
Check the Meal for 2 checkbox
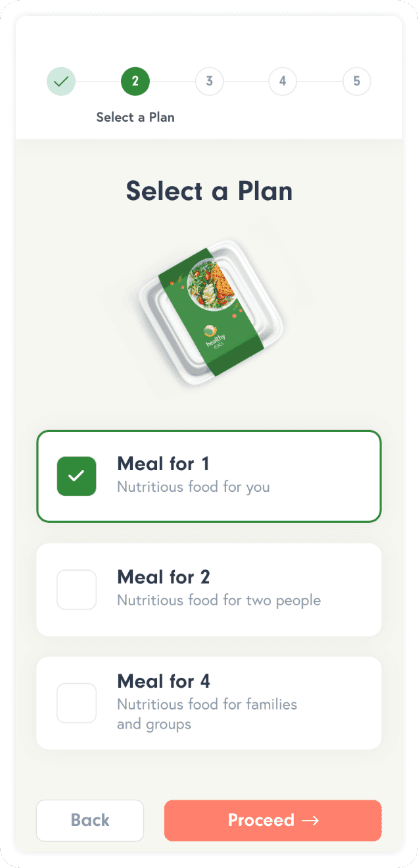[x=76, y=589]
